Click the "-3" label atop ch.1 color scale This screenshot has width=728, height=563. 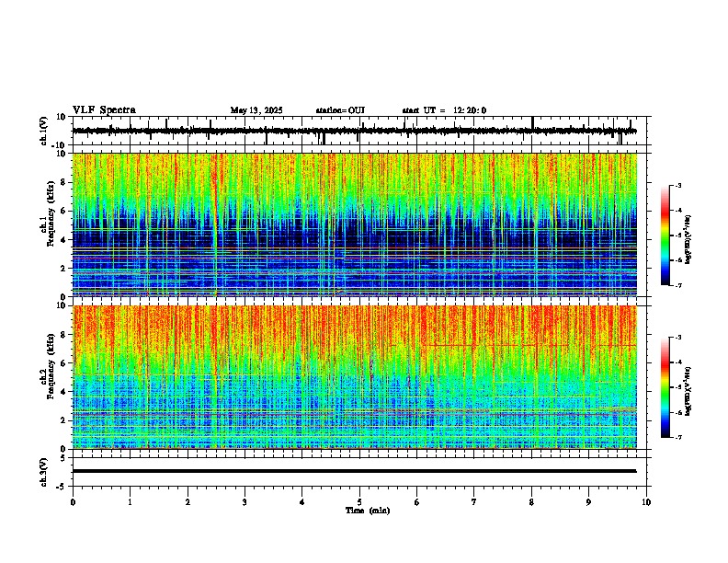[677, 186]
